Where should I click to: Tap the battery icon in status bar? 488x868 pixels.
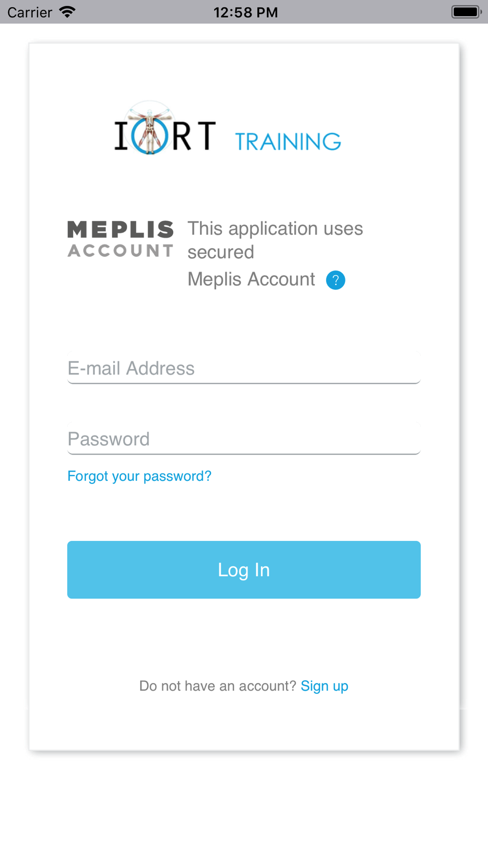466,12
